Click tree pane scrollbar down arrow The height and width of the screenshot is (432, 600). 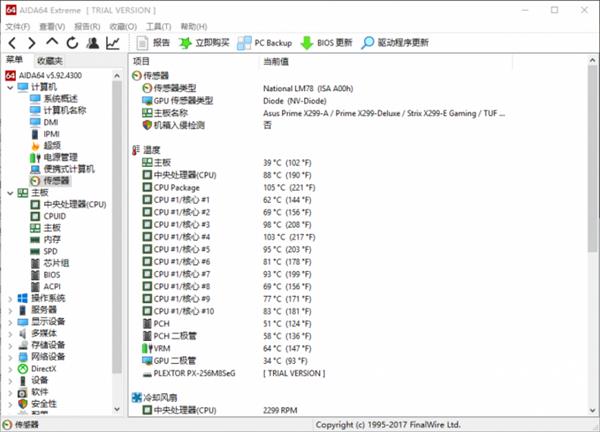point(117,409)
